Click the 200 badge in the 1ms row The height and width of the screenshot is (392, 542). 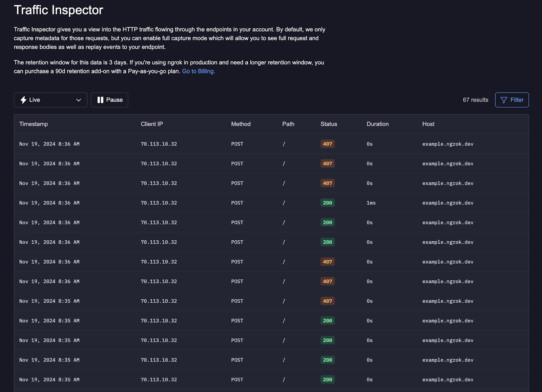[x=327, y=203]
